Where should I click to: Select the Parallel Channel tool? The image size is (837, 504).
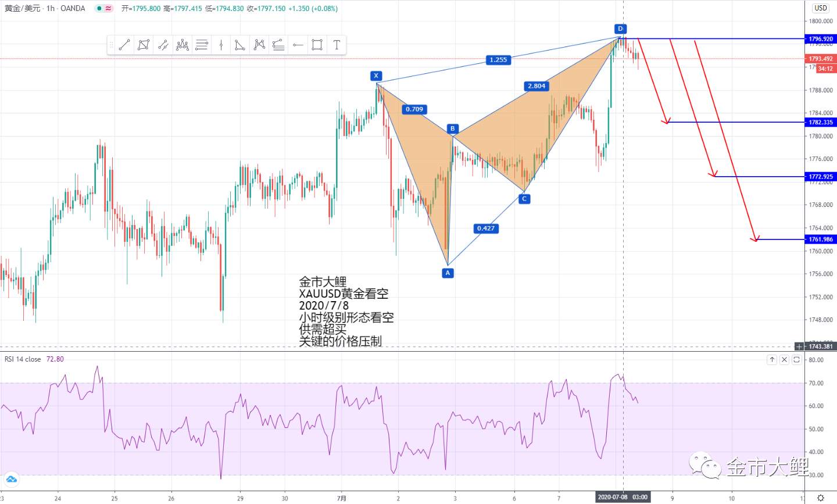pos(163,45)
